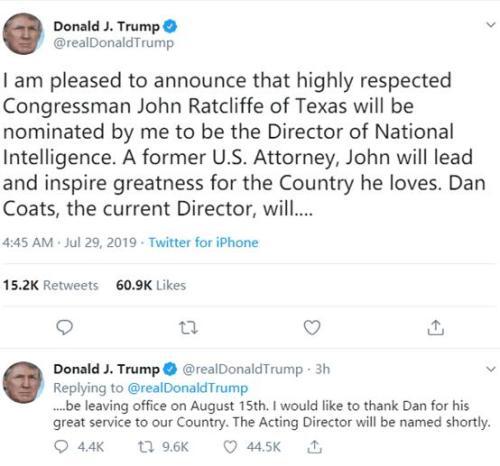Expand the reply tweet's chevron menu

pos(491,369)
